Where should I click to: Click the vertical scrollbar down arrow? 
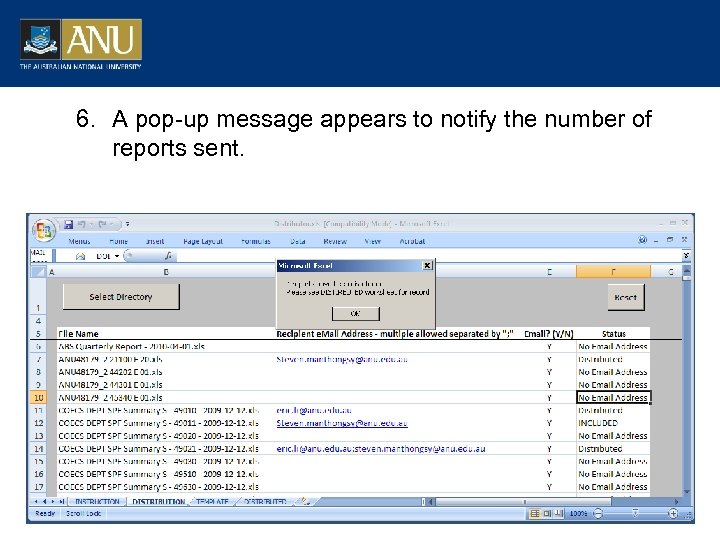(686, 491)
